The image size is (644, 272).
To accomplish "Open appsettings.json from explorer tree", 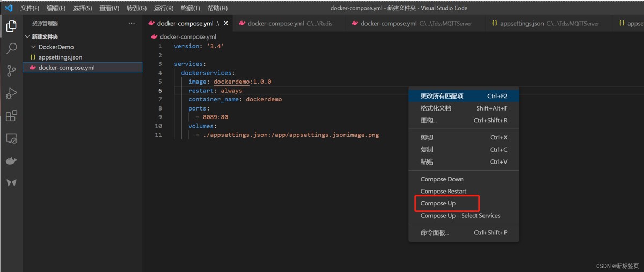I will (x=60, y=57).
